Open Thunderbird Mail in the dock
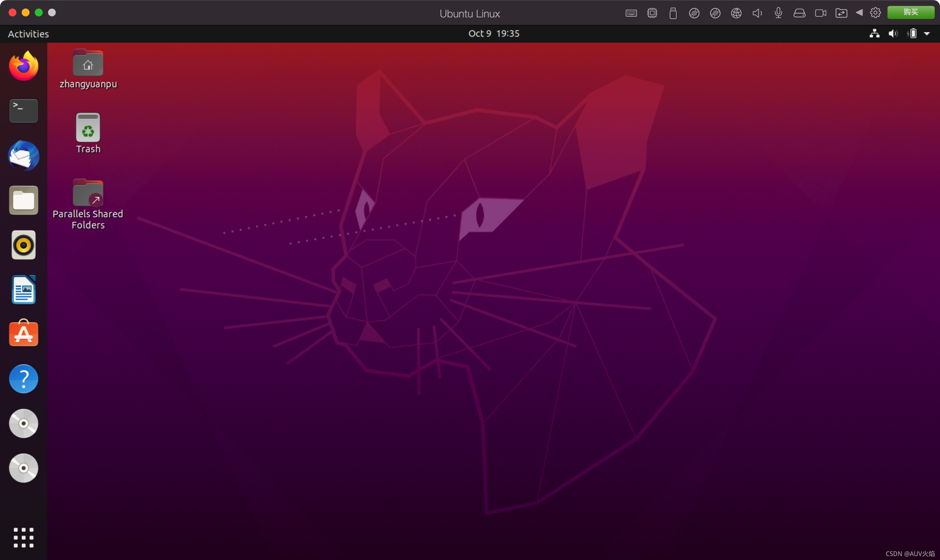This screenshot has height=560, width=940. pyautogui.click(x=23, y=156)
